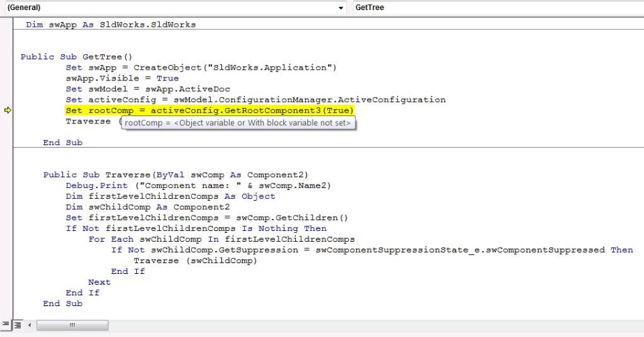Click the 'Set activeConfig' code line
Screen dimensions: 644x337
[256, 99]
